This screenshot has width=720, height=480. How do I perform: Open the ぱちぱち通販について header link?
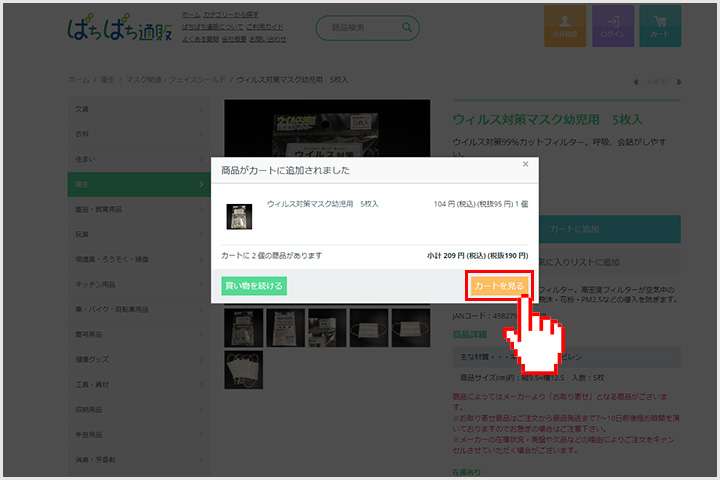[x=212, y=27]
